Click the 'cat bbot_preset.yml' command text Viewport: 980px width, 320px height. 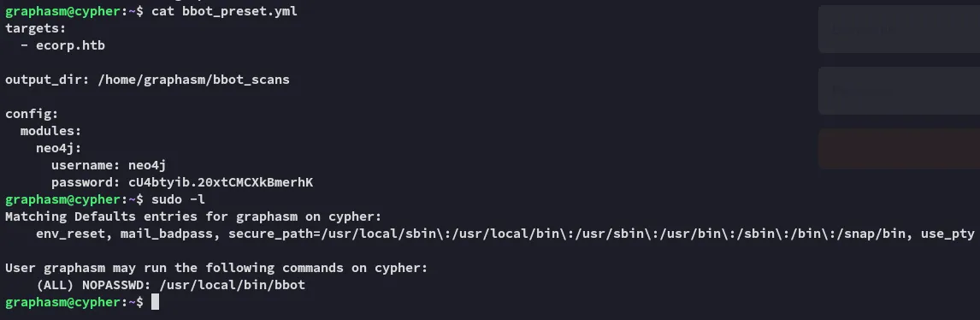click(224, 11)
